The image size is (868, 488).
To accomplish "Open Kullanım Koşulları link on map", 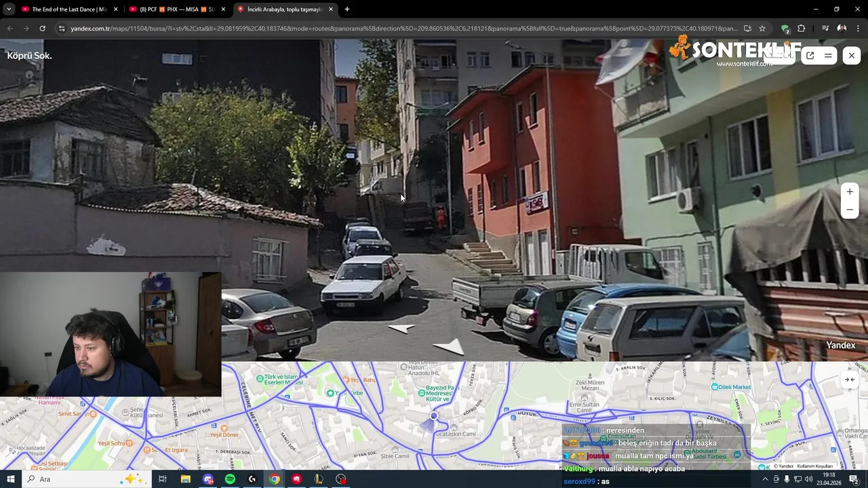I will pyautogui.click(x=814, y=466).
